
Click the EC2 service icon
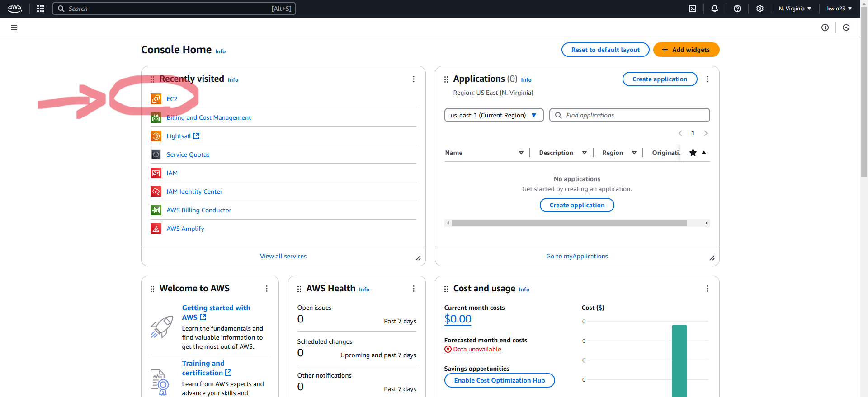[156, 98]
